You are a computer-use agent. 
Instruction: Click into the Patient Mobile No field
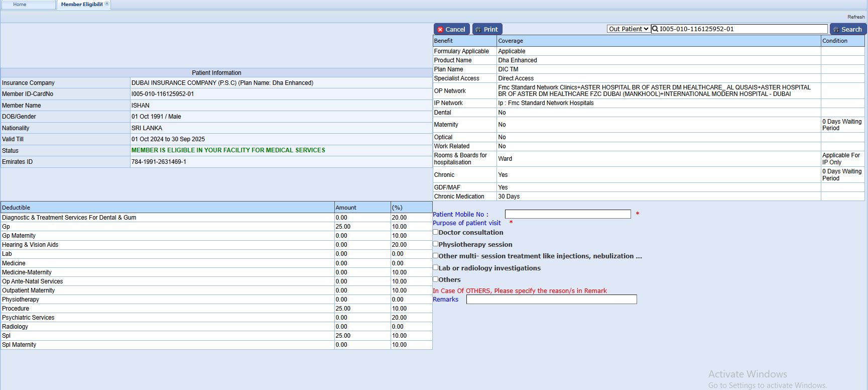click(568, 214)
